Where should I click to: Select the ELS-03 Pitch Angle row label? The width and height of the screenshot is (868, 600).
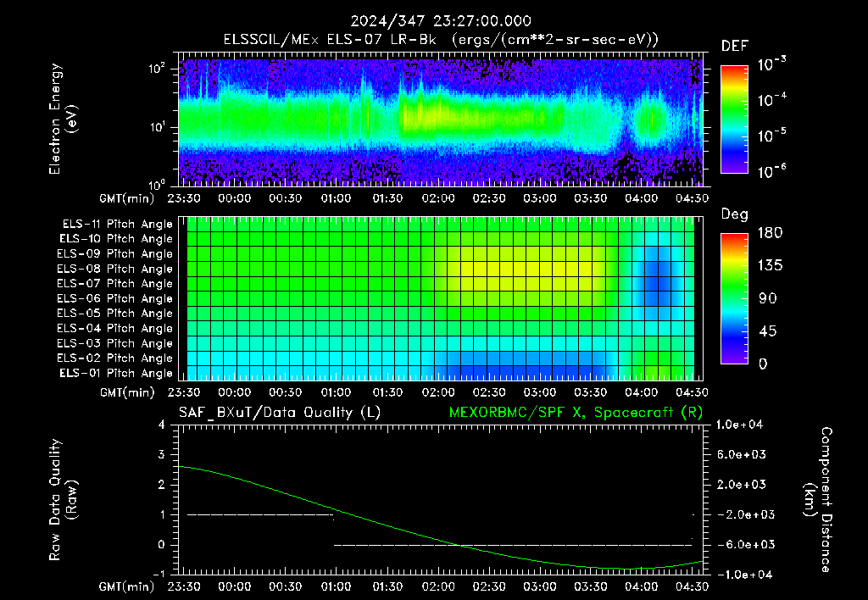pyautogui.click(x=114, y=344)
